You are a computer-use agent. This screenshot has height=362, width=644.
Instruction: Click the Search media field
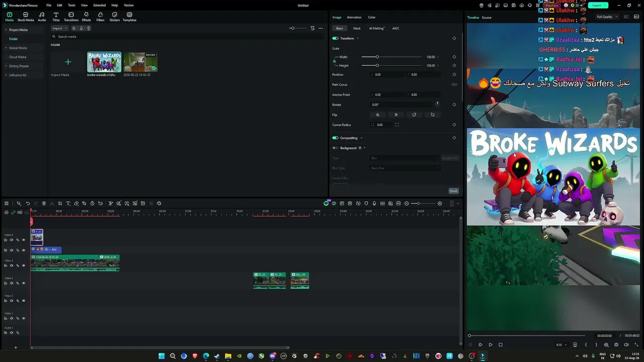tap(186, 37)
